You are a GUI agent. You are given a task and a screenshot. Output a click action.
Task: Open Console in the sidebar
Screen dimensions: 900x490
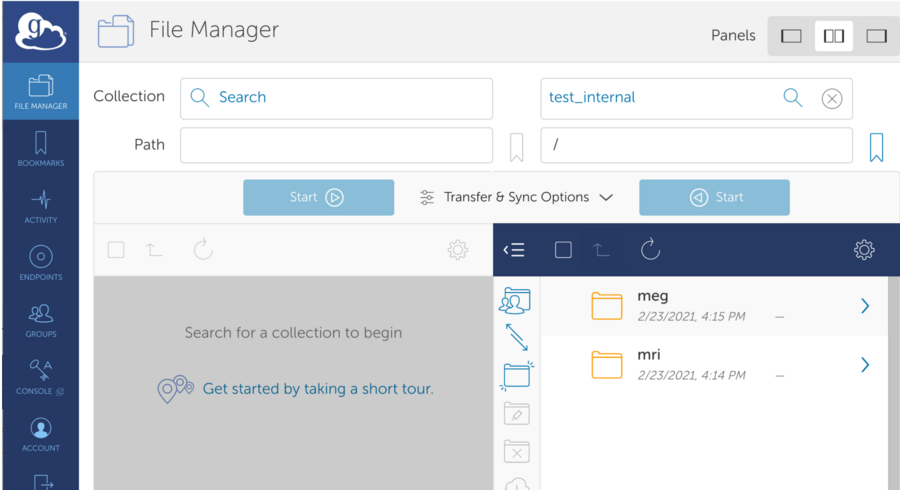coord(40,376)
